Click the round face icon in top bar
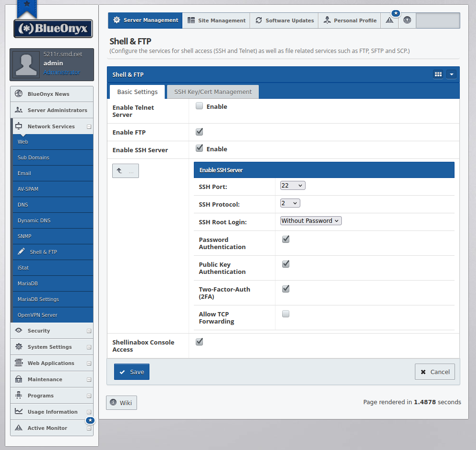 point(407,21)
